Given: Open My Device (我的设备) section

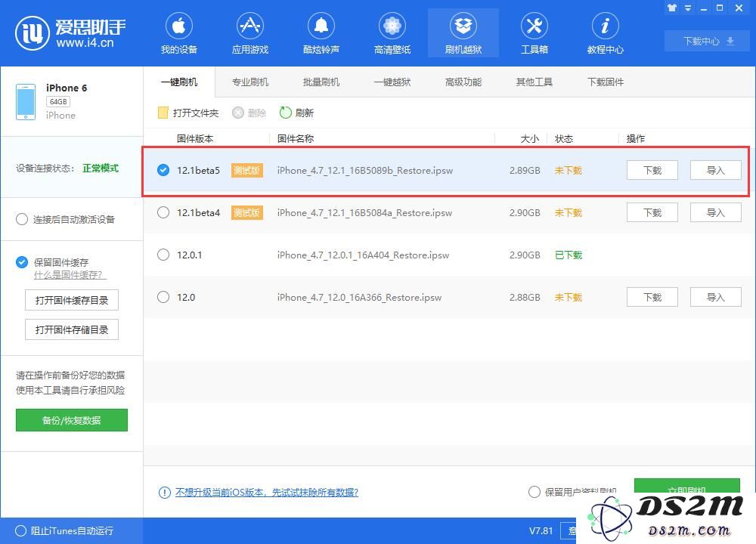Looking at the screenshot, I should pos(179,33).
